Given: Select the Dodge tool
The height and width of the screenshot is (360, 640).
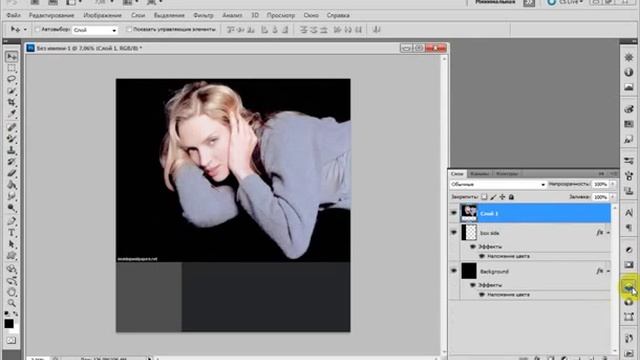Looking at the screenshot, I should click(11, 208).
